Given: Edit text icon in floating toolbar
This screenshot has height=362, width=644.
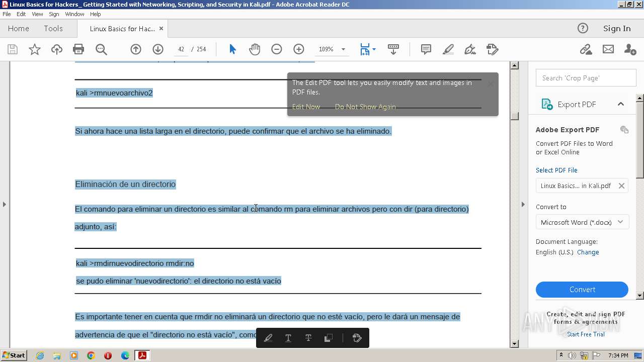Looking at the screenshot, I should 357,338.
